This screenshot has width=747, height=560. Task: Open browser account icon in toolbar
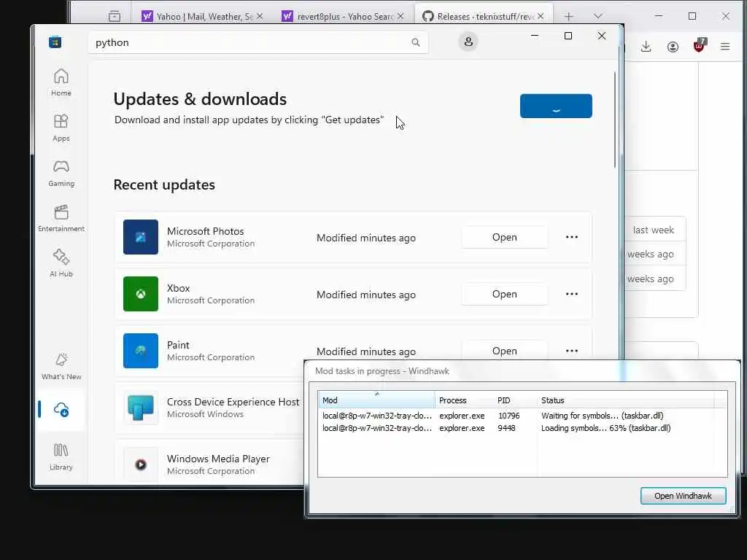tap(673, 47)
